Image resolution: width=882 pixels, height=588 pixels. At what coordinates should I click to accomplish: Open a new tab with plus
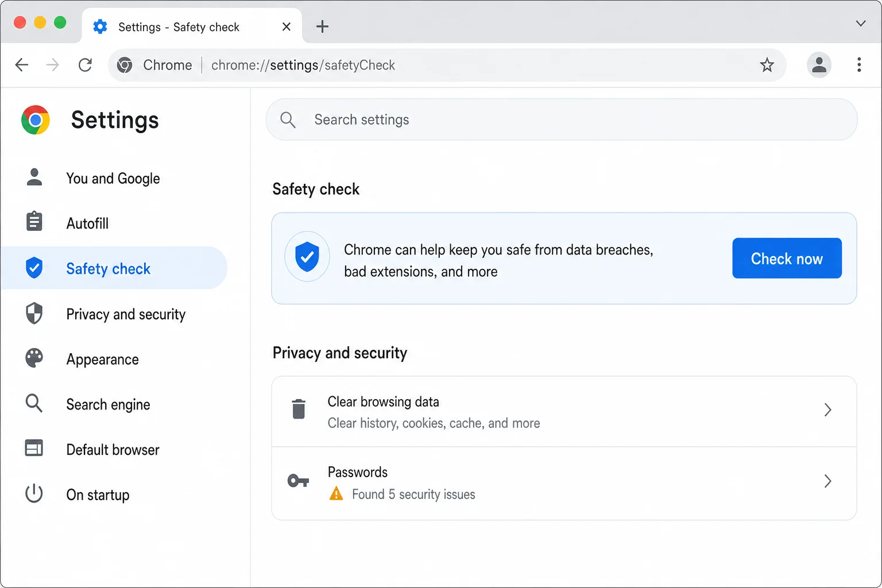[323, 26]
